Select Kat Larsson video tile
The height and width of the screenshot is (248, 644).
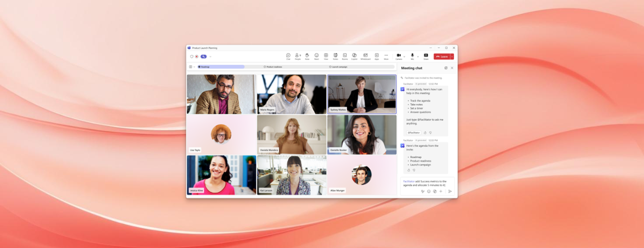click(291, 175)
